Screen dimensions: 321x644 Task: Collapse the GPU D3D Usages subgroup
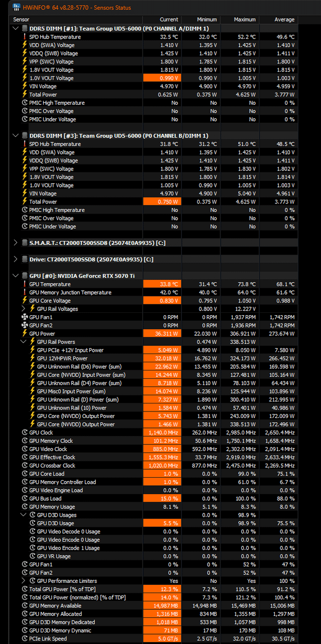pos(24,515)
